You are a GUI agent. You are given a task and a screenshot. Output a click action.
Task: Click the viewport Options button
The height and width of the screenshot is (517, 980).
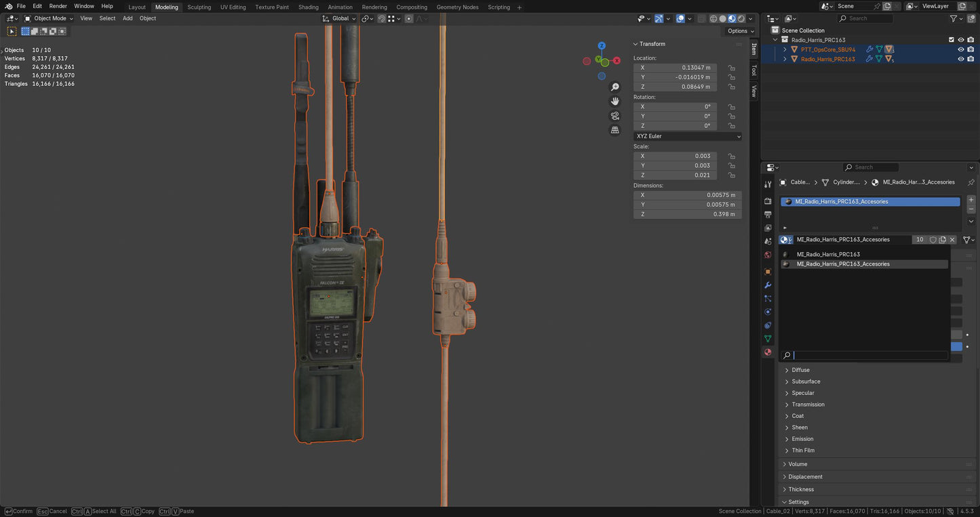[739, 31]
